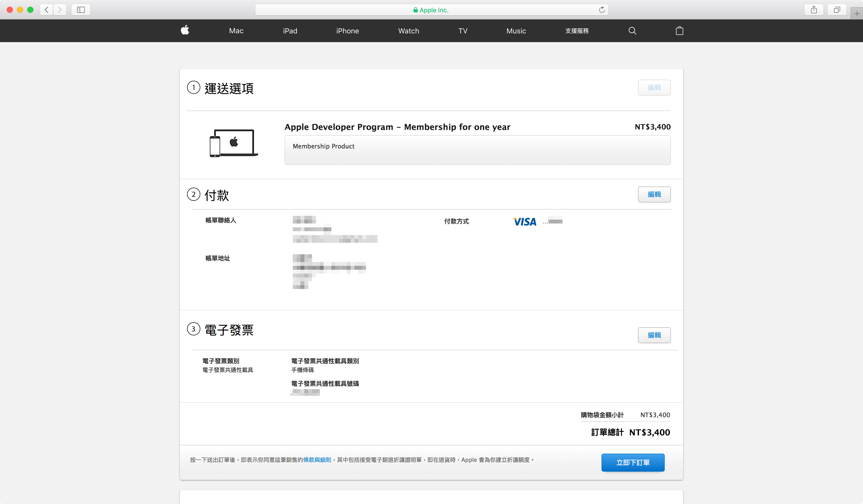The image size is (863, 504).
Task: Click the Apple Inc. address bar
Action: coord(431,10)
